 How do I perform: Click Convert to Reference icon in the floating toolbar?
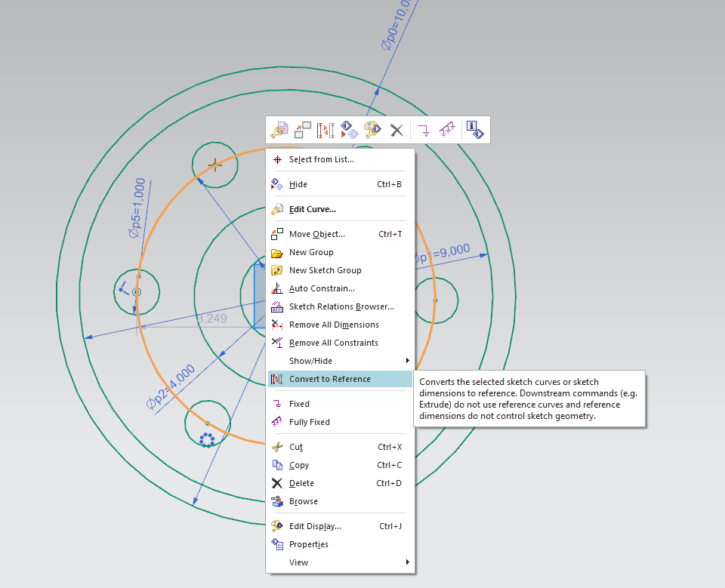coord(325,130)
